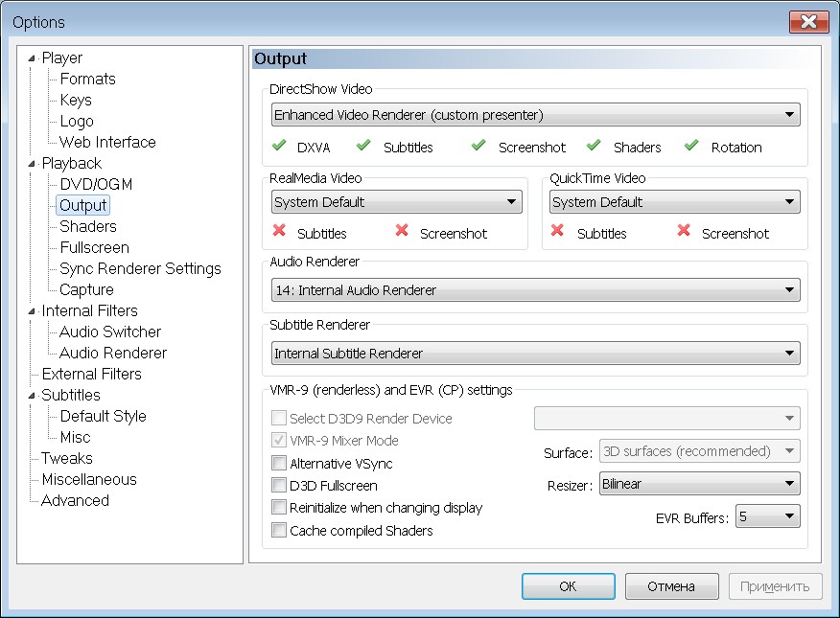Open the Audio Renderer dropdown
The image size is (840, 618).
[536, 290]
